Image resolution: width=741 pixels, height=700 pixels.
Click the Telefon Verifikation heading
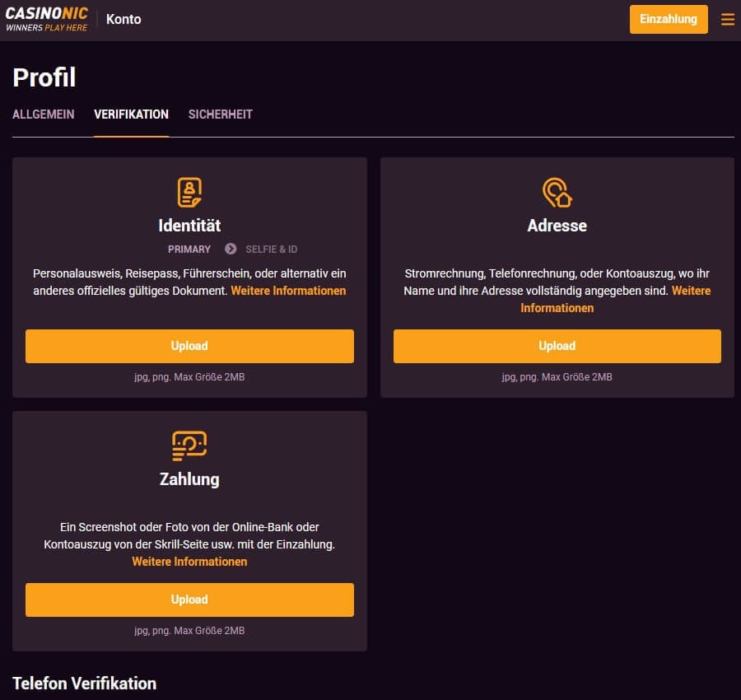[84, 684]
